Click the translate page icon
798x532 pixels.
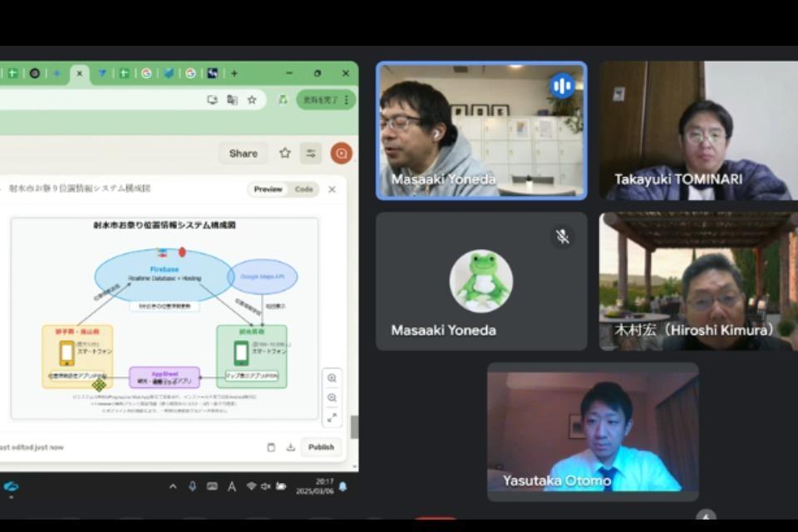coord(232,100)
